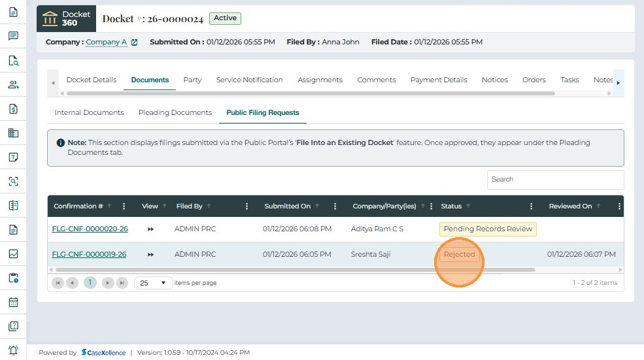The width and height of the screenshot is (644, 360).
Task: Open Payment Details tab
Action: pos(439,80)
